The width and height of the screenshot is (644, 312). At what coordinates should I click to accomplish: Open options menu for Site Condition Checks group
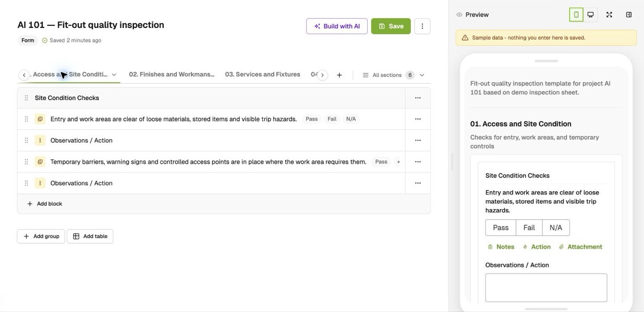418,98
